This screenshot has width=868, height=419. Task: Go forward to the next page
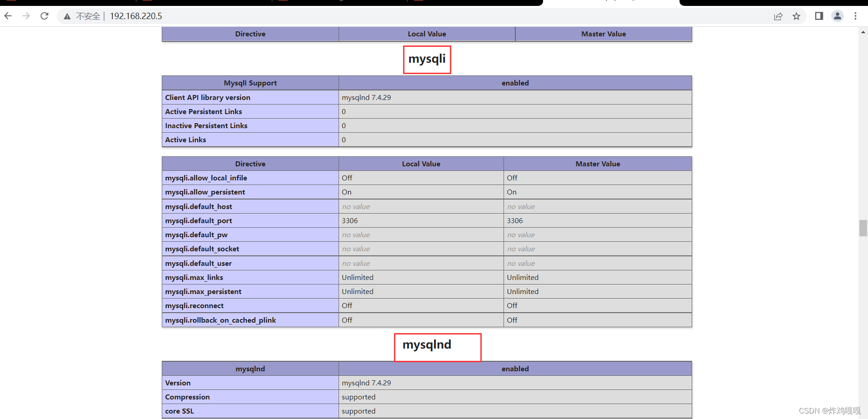point(26,16)
